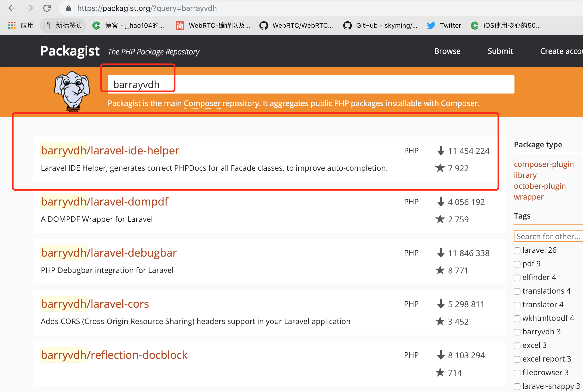Screen dimensions: 583x392
Task: Filter by wrapper package type
Action: 529,197
